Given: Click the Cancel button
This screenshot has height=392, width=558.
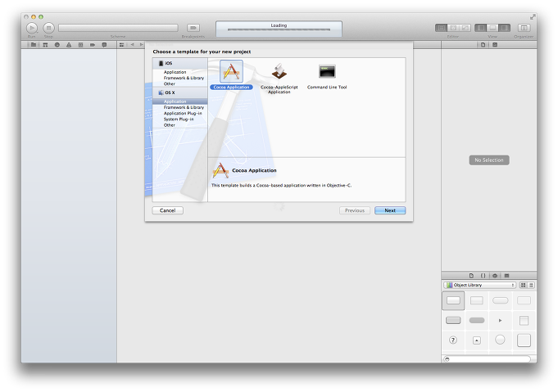Looking at the screenshot, I should [x=168, y=210].
